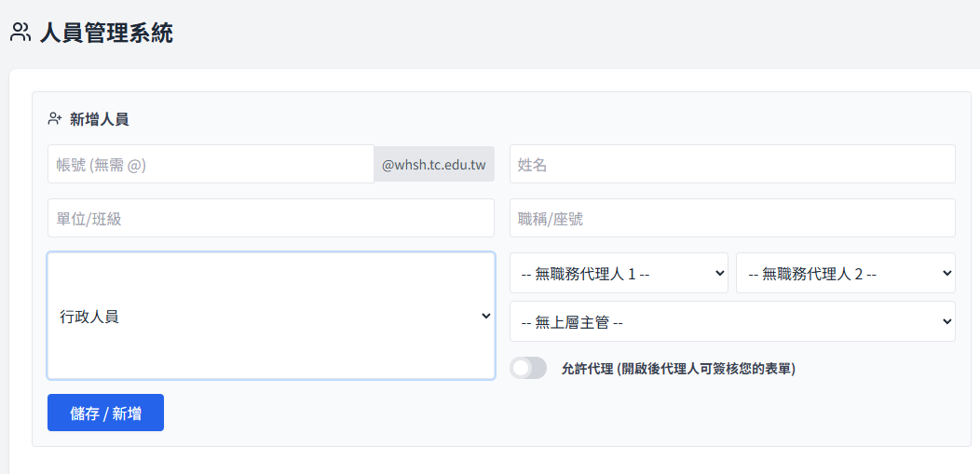Select the 職稱/座號 input field

pyautogui.click(x=732, y=218)
